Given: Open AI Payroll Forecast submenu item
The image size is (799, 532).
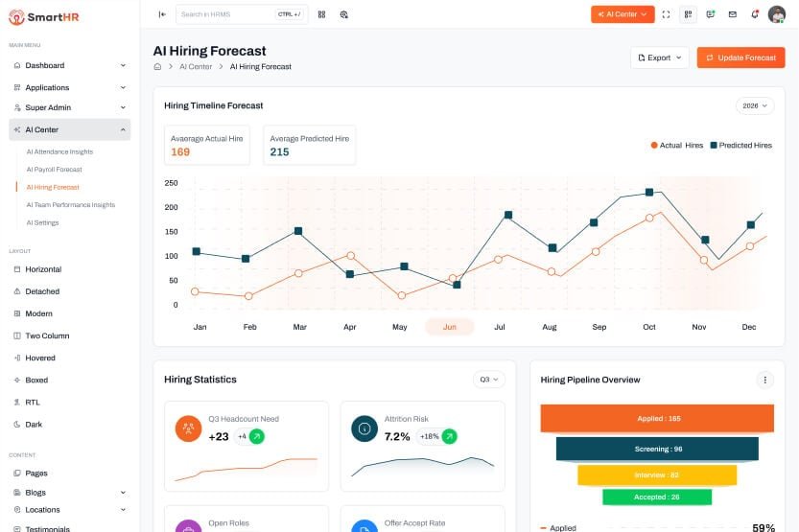Looking at the screenshot, I should pyautogui.click(x=54, y=169).
